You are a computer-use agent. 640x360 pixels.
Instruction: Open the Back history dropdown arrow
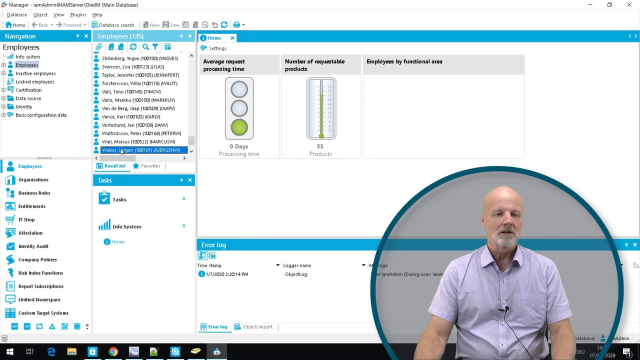click(x=52, y=25)
